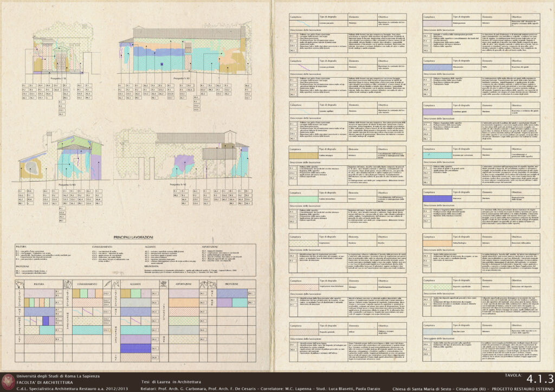
Task: Pick the periwinkle blue swatch in the Dilavamento card
Action: (437, 67)
